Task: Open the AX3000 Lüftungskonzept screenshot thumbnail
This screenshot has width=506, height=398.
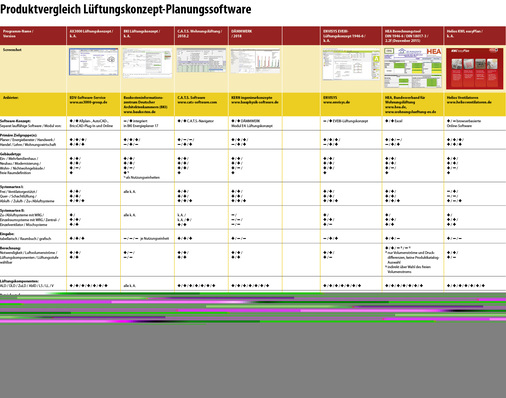Action: pos(94,62)
